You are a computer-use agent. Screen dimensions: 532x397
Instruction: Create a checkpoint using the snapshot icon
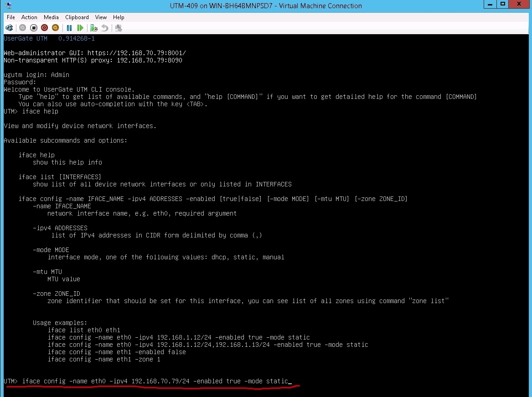(x=94, y=28)
